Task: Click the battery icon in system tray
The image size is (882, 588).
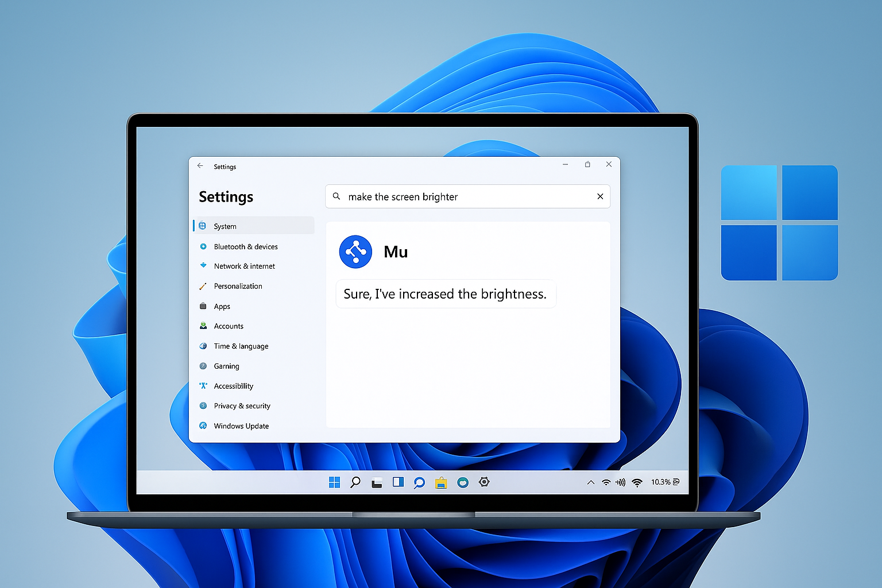Action: click(x=676, y=482)
